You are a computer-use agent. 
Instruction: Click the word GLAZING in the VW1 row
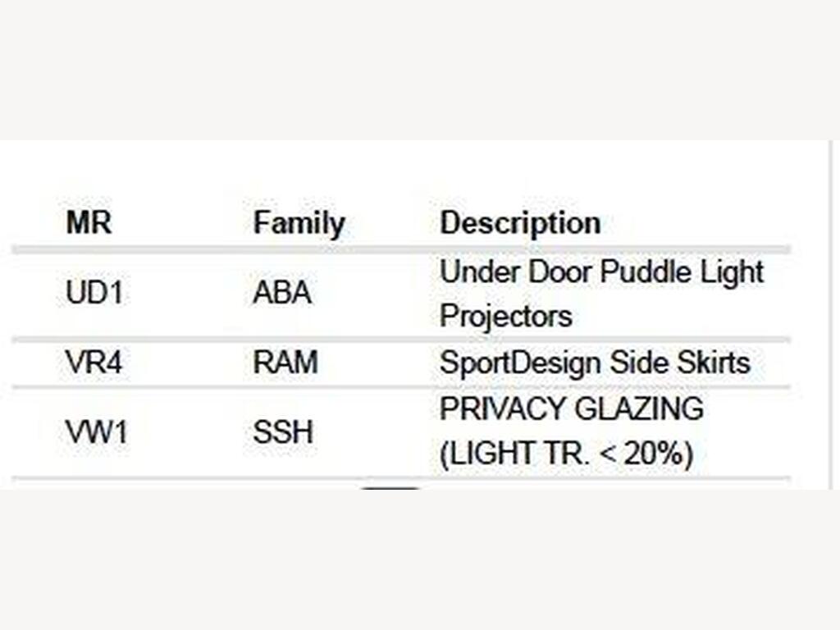(x=640, y=409)
